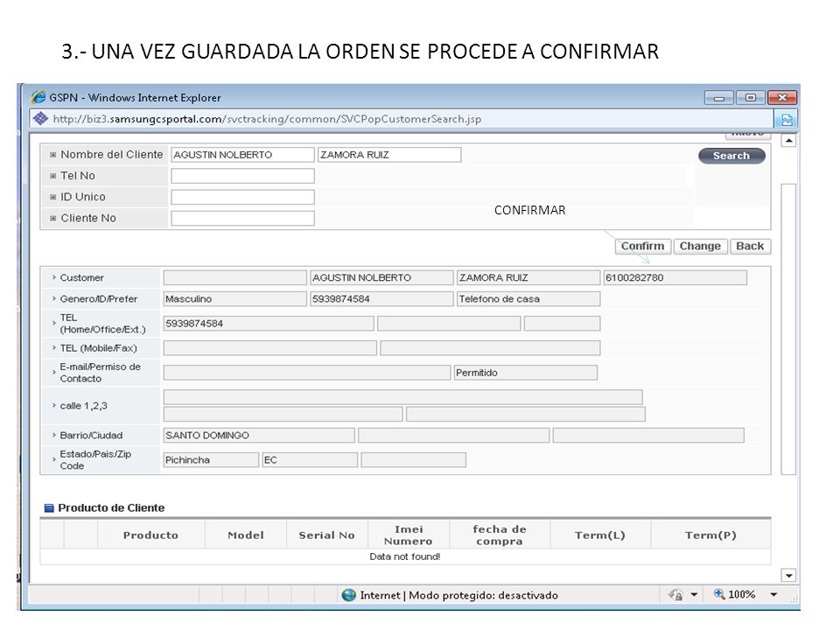Image resolution: width=840 pixels, height=630 pixels.
Task: Click the Masculino gender field
Action: click(235, 299)
